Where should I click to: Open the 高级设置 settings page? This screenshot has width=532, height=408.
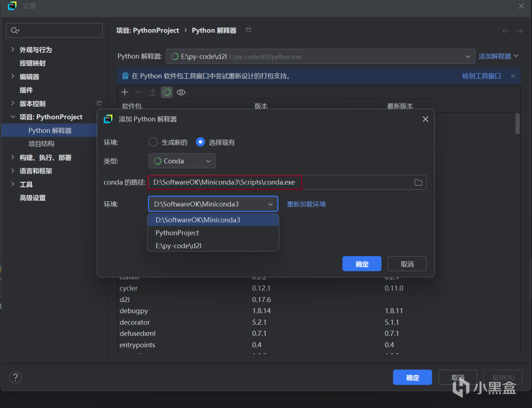(33, 198)
